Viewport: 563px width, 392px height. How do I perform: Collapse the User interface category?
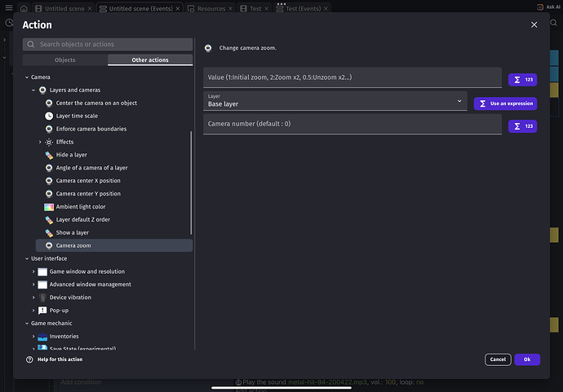[26, 258]
